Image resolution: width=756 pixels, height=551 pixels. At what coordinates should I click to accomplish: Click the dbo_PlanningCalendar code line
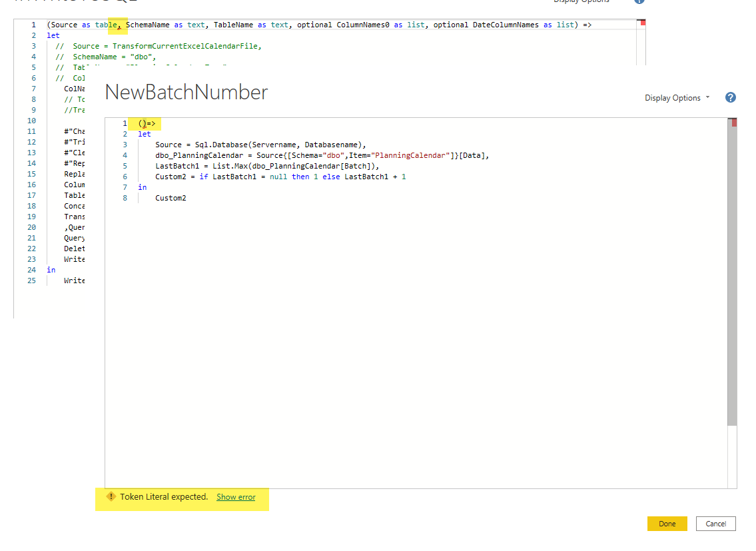pos(322,155)
